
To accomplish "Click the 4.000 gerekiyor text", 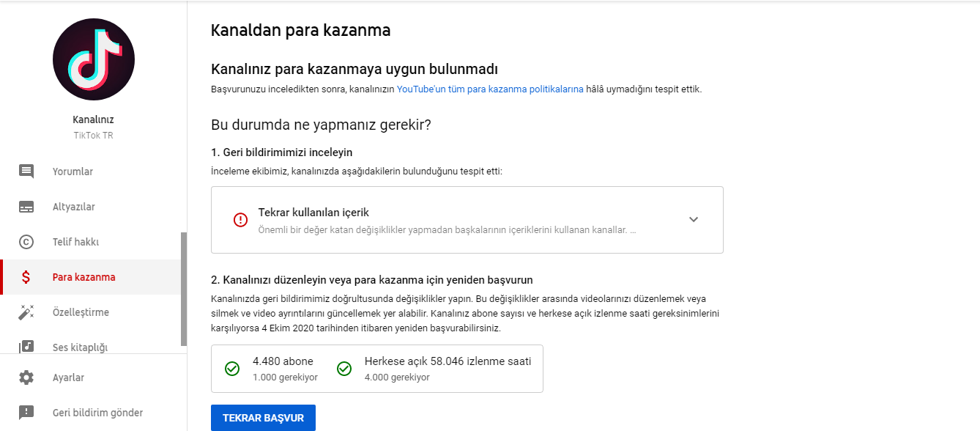I will (397, 377).
